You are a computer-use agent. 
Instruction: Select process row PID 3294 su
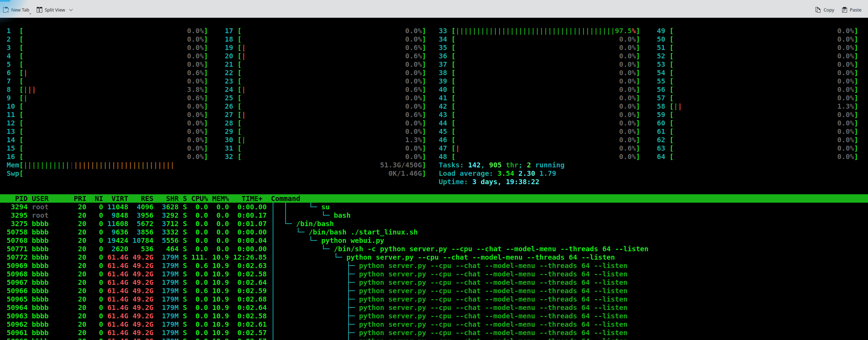click(x=434, y=207)
